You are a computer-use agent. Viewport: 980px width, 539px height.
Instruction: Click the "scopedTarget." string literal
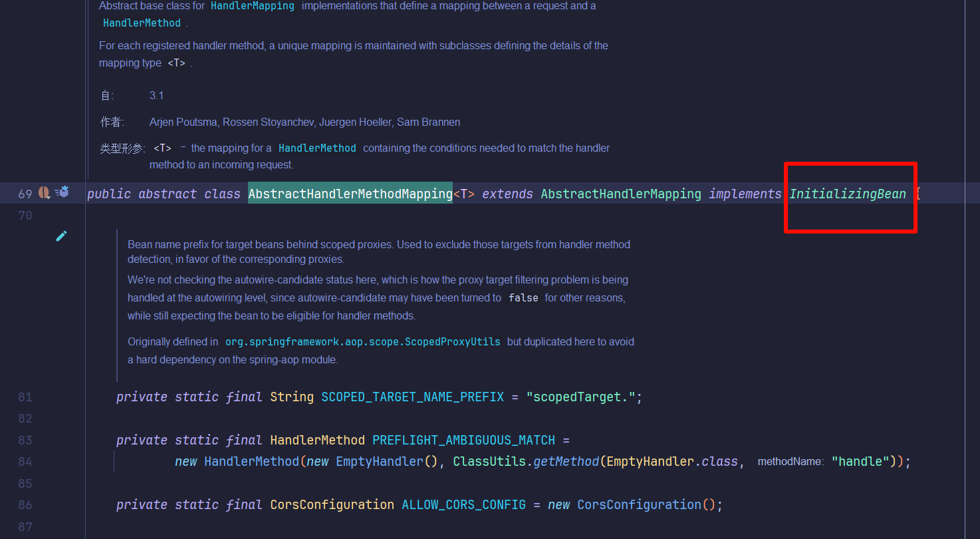(x=581, y=397)
